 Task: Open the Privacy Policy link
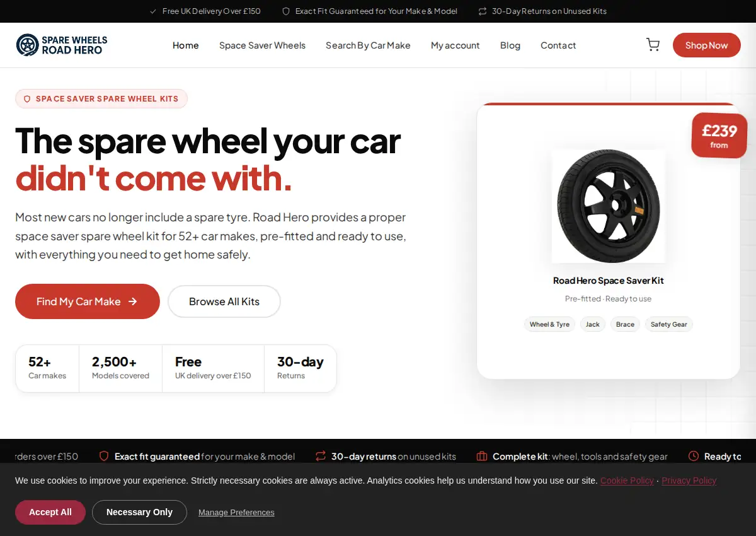coord(689,481)
